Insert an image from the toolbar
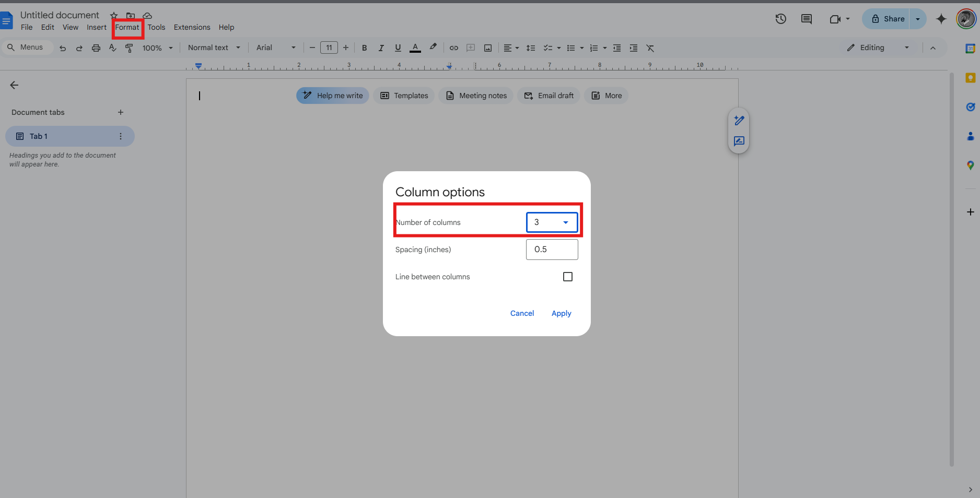This screenshot has height=498, width=980. click(x=487, y=48)
